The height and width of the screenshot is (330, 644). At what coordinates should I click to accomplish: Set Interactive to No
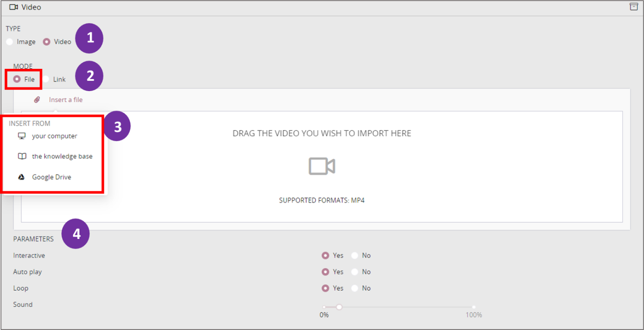[x=355, y=256]
